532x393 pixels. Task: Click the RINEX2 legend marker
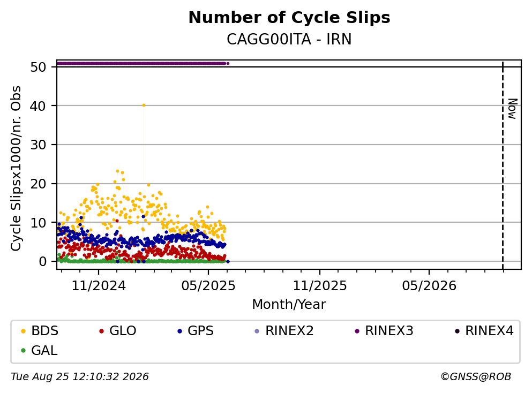point(257,331)
